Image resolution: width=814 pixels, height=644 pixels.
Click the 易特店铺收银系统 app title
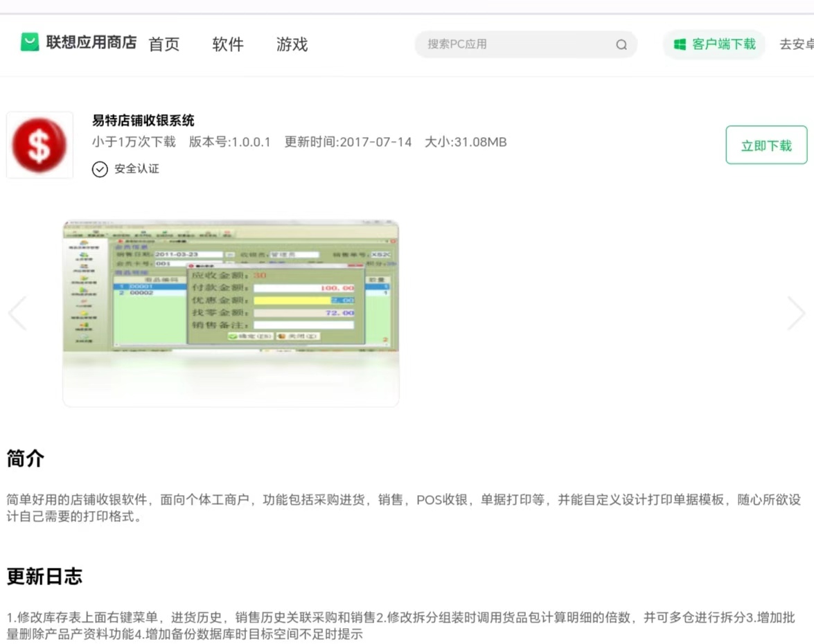click(x=143, y=120)
